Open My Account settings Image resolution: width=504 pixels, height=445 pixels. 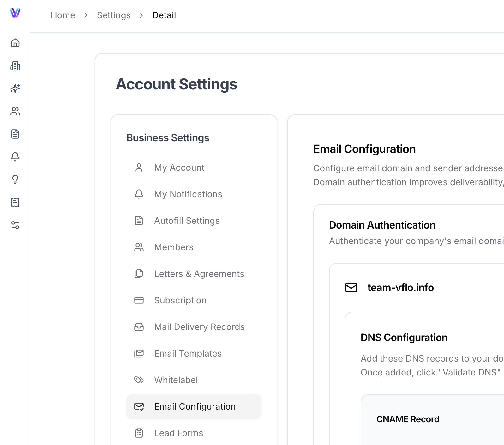click(179, 168)
